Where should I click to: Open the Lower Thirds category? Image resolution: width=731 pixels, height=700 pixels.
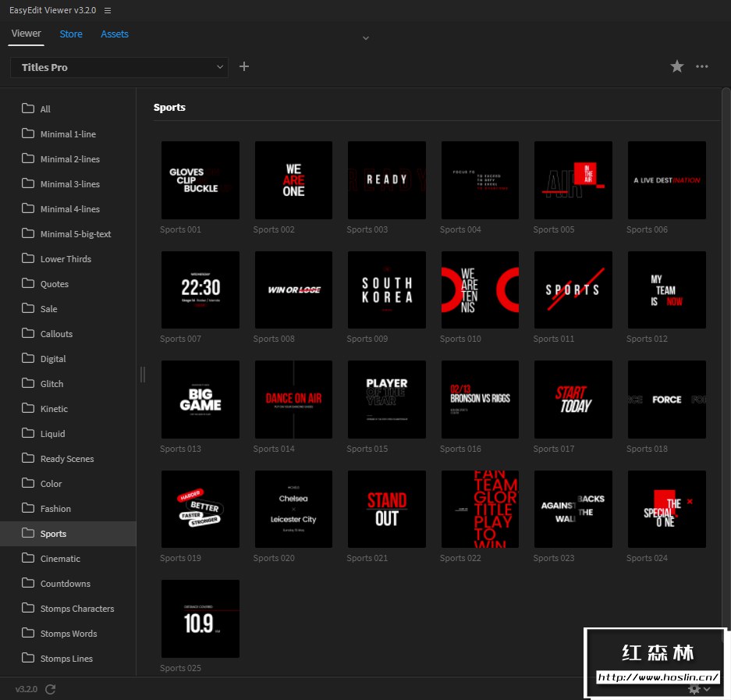66,259
